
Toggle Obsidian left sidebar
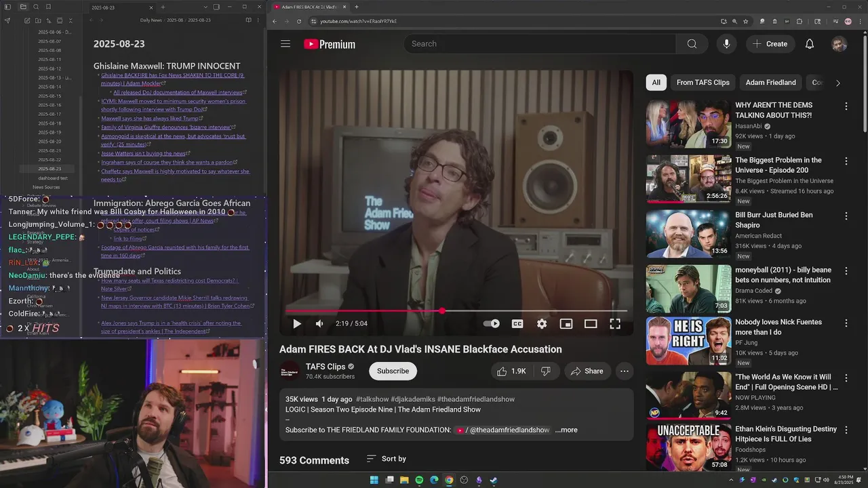pyautogui.click(x=8, y=7)
